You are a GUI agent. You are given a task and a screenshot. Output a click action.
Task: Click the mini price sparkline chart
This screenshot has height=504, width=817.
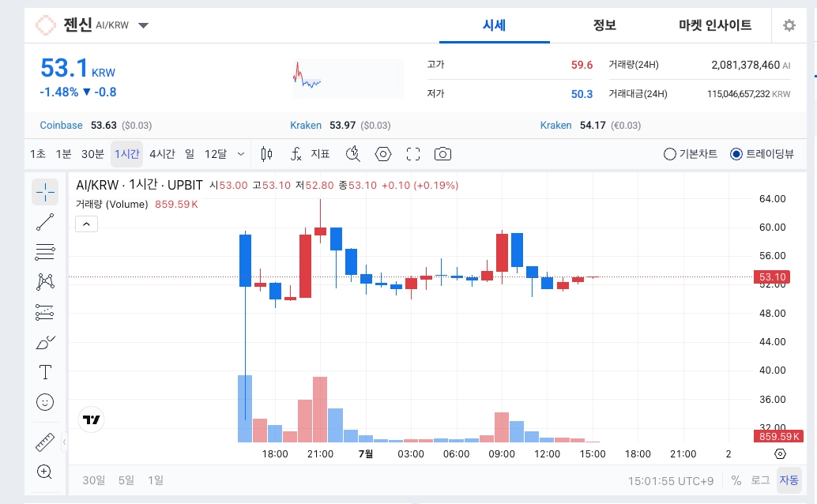(x=348, y=79)
